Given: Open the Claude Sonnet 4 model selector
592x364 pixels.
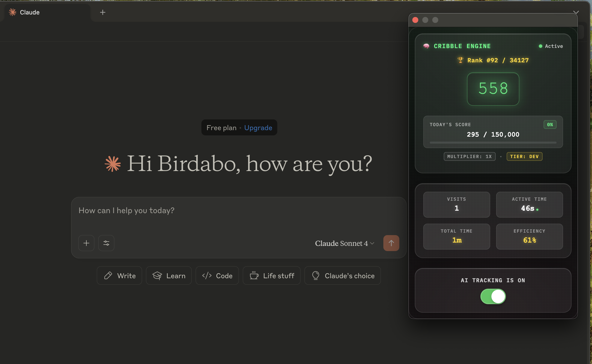Looking at the screenshot, I should click(344, 243).
